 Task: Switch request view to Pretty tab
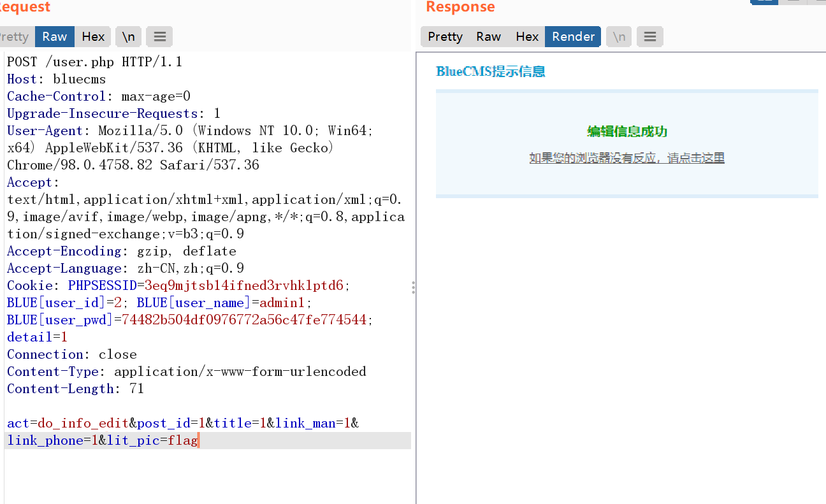[x=15, y=36]
